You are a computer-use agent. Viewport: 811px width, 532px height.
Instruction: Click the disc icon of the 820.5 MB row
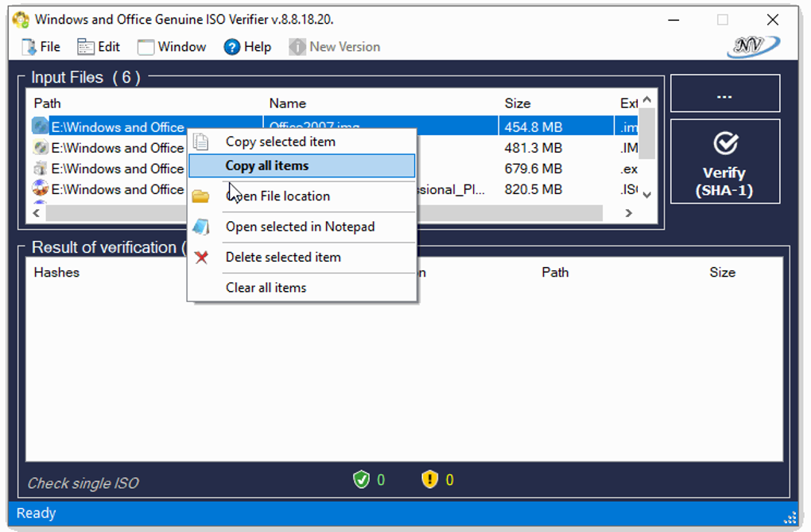coord(40,188)
